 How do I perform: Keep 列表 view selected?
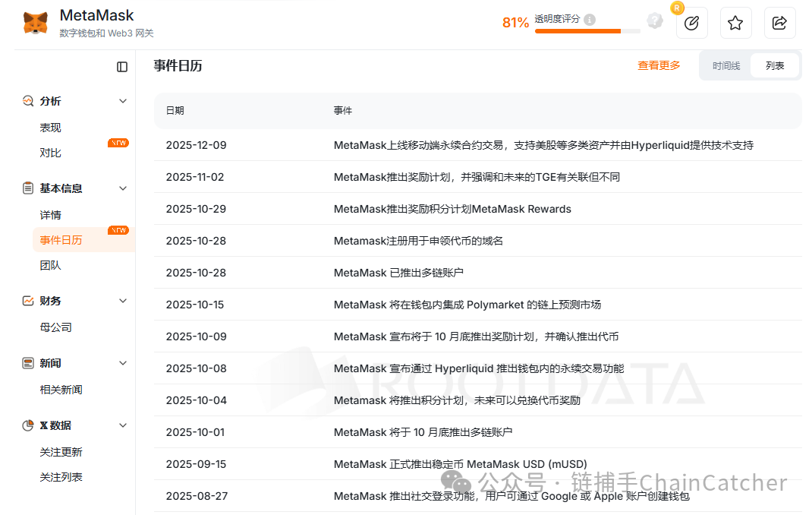[x=774, y=65]
